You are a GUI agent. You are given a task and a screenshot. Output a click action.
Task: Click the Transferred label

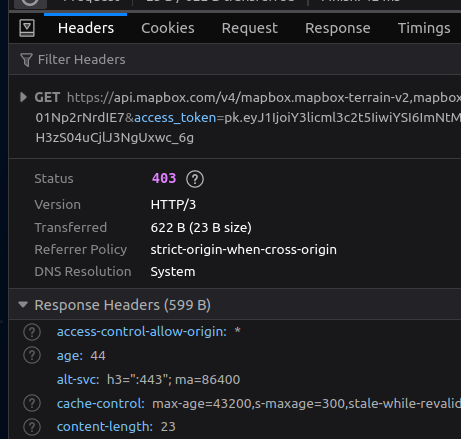(71, 228)
